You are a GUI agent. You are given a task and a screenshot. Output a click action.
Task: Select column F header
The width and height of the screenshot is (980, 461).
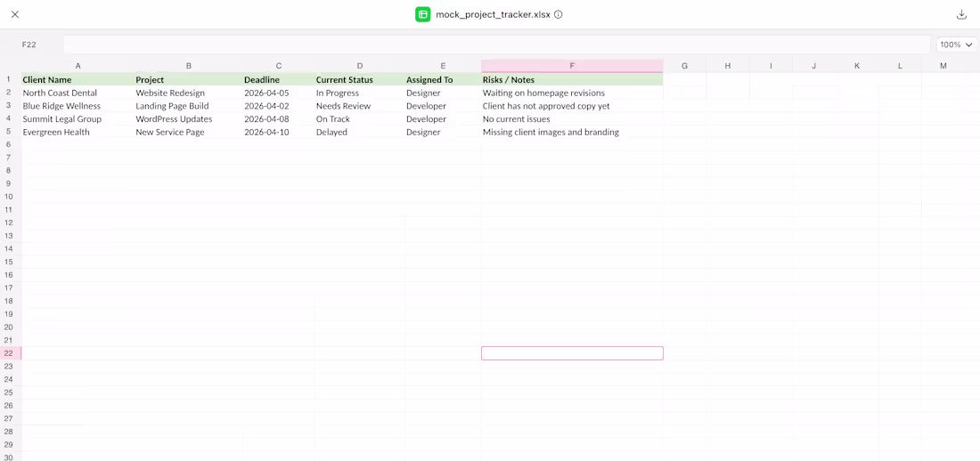[572, 66]
